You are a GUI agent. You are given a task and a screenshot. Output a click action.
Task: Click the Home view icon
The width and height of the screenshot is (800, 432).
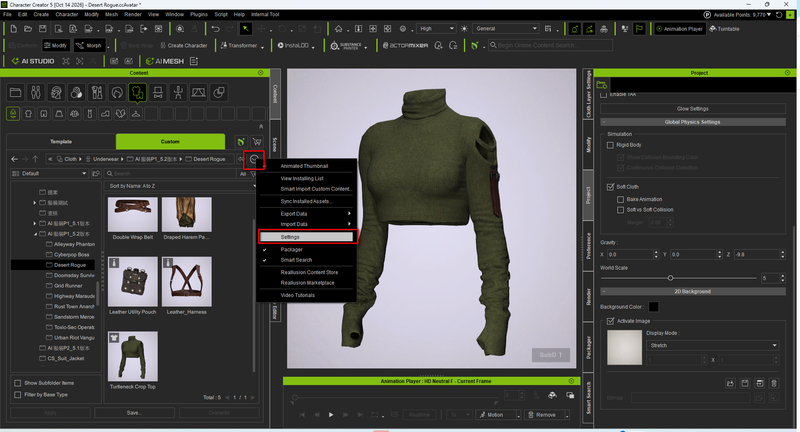pos(339,29)
